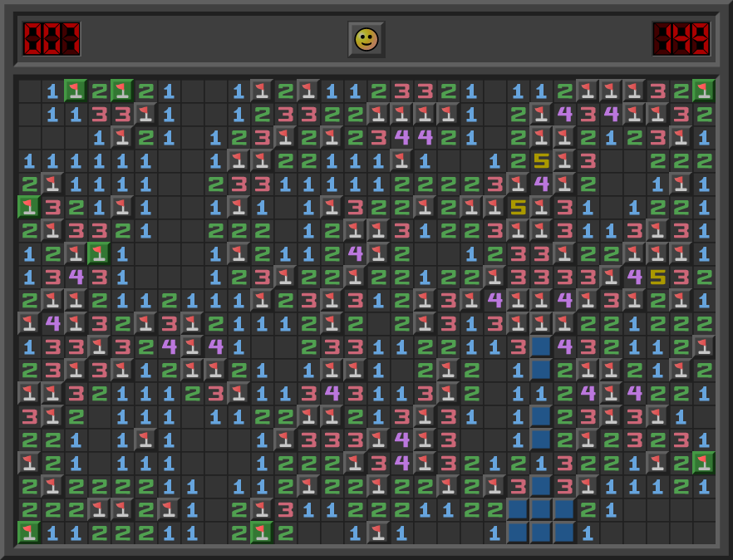This screenshot has width=733, height=560.
Task: Click the yellow 5 left of a flag, below another 5
Action: click(x=518, y=207)
